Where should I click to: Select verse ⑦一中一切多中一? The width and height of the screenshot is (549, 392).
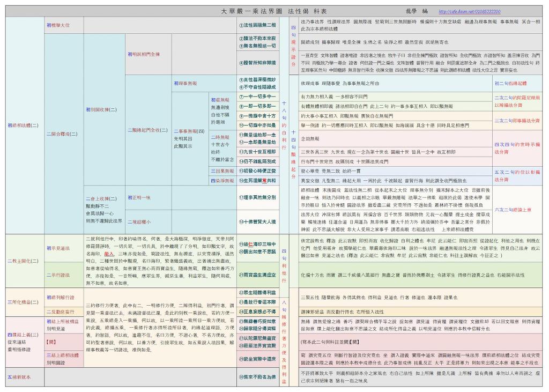click(x=257, y=97)
